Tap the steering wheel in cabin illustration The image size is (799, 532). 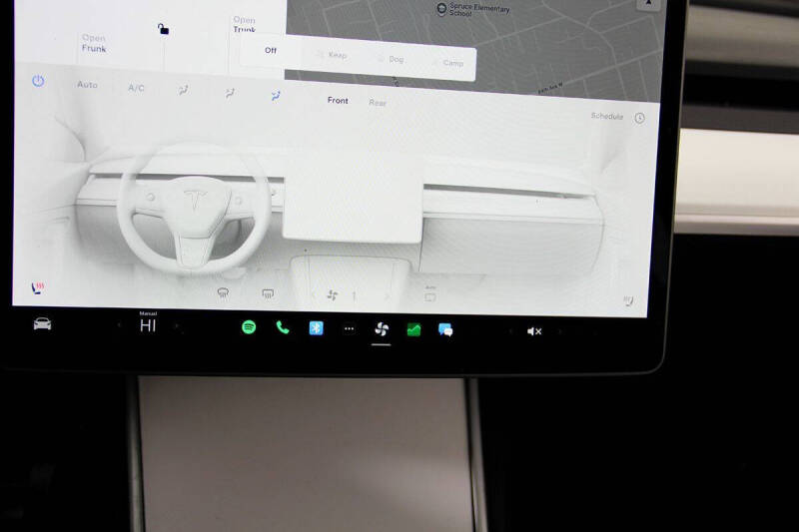click(194, 210)
